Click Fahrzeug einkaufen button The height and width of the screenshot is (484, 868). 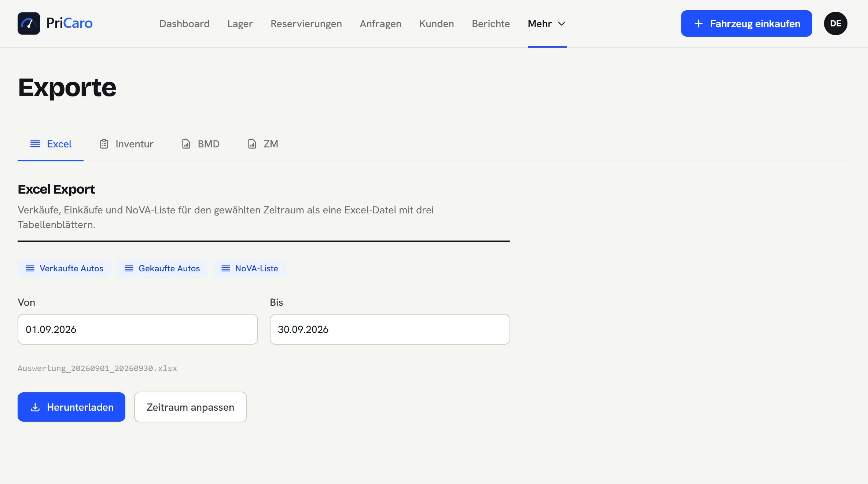click(x=746, y=23)
